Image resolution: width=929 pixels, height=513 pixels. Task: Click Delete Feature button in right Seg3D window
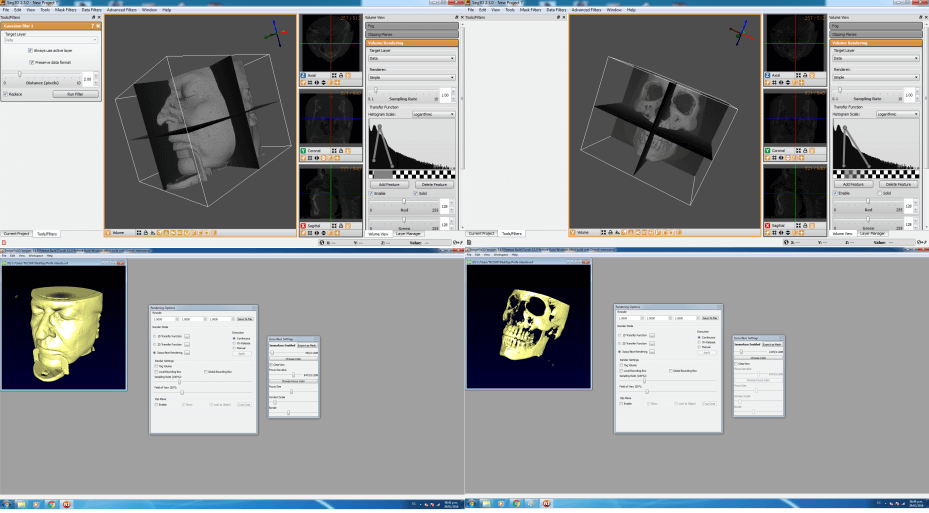(x=899, y=184)
